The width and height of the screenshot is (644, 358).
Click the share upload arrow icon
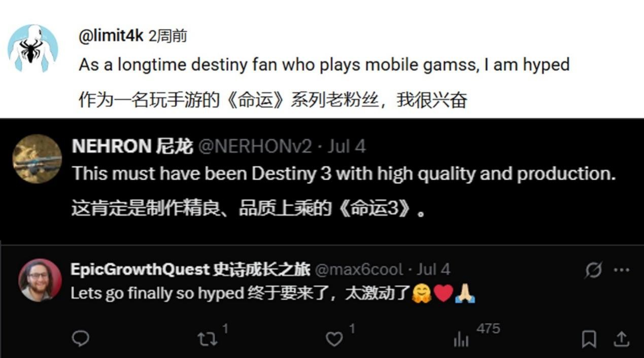click(x=621, y=339)
